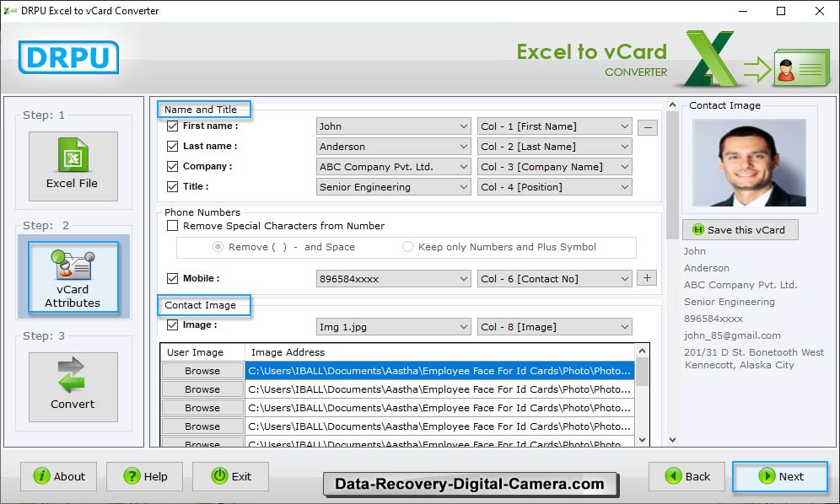Select the second image address row

(440, 389)
